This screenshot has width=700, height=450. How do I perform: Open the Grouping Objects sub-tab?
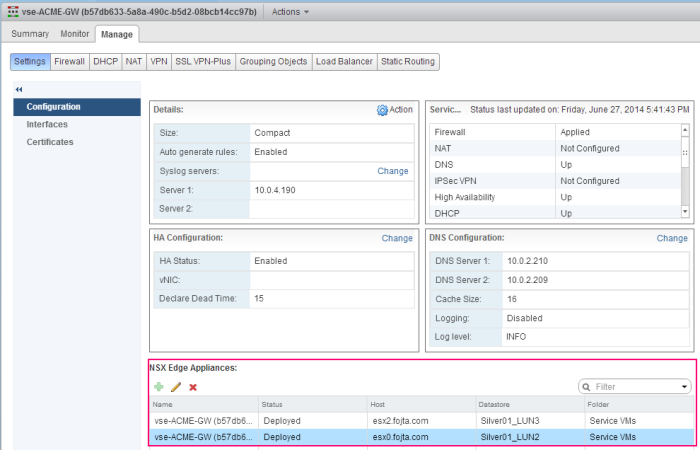[273, 62]
